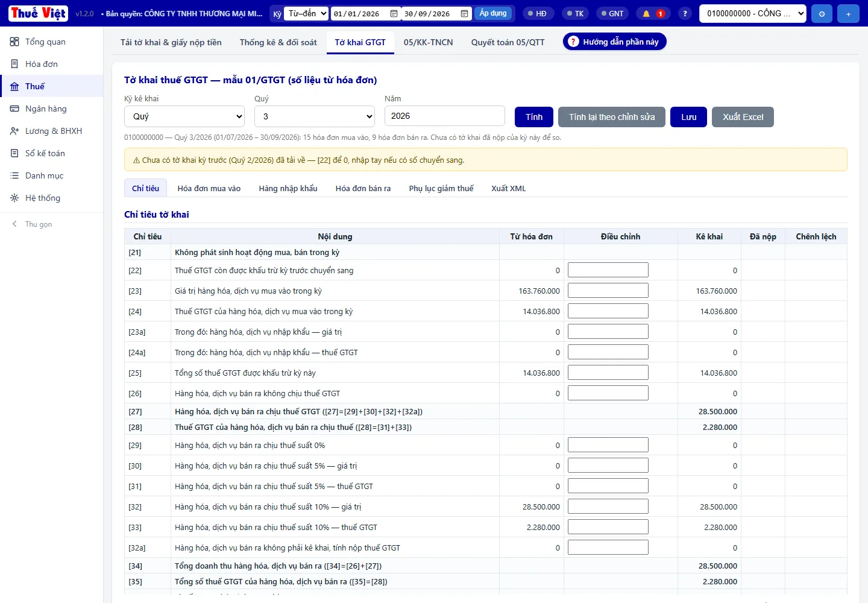Toggle the TK status pill
Screen dimensions: 868x603
point(576,13)
